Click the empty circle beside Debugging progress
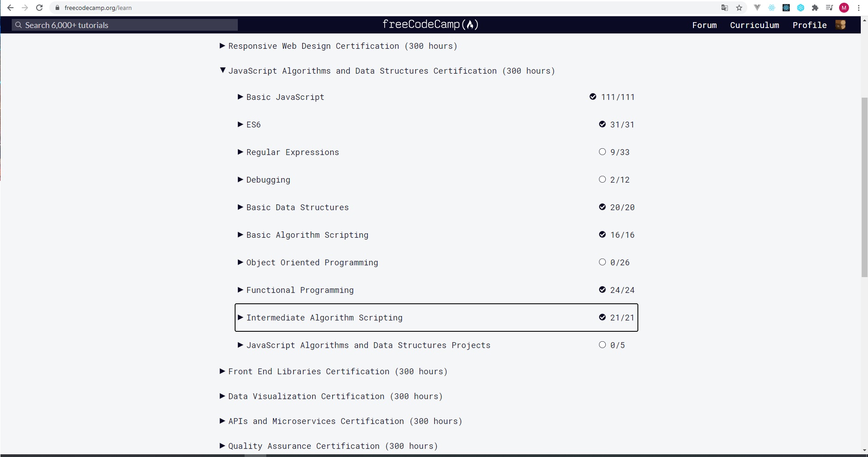Viewport: 868px width, 457px height. coord(602,179)
